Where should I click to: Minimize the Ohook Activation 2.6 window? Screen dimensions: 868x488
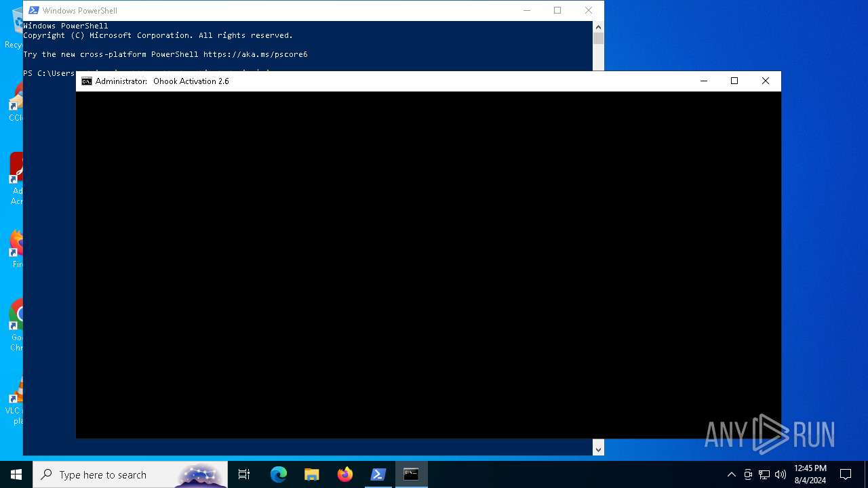pyautogui.click(x=704, y=81)
